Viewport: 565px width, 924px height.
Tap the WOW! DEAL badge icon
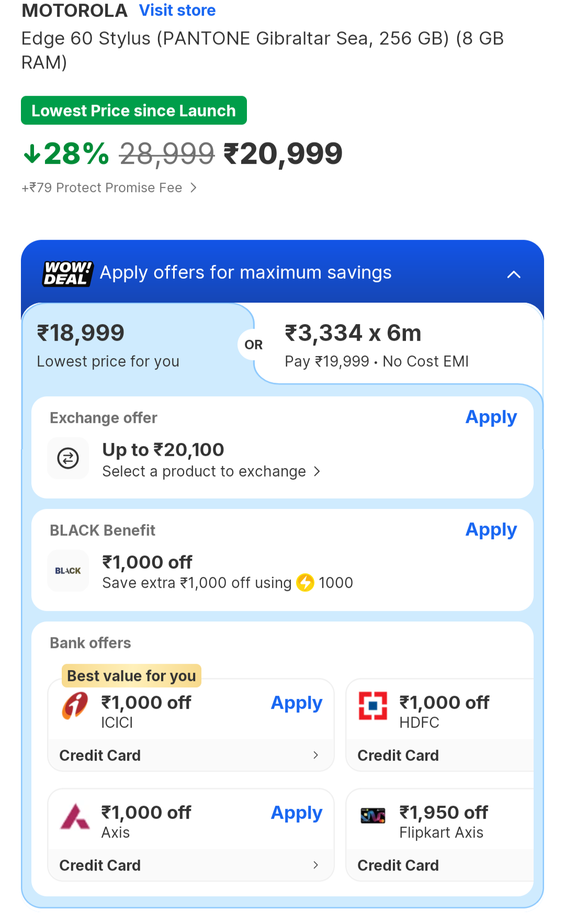(67, 273)
